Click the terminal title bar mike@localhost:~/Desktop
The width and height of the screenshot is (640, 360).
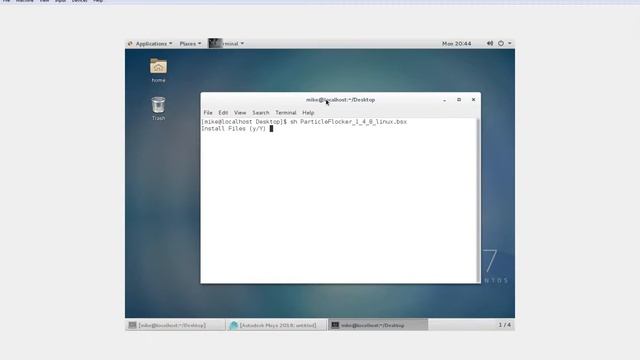[x=340, y=100]
